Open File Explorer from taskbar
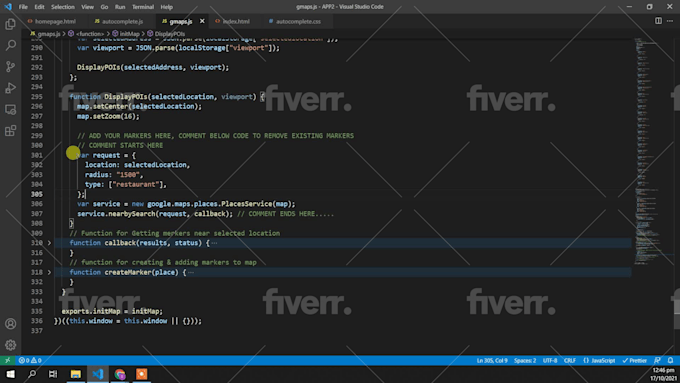 75,374
